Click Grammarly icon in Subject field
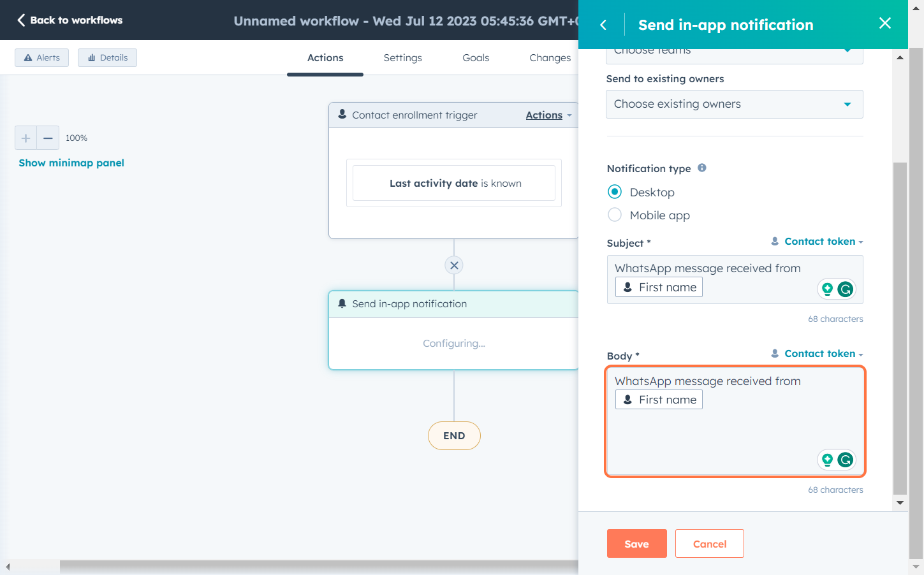The image size is (924, 575). pyautogui.click(x=845, y=289)
